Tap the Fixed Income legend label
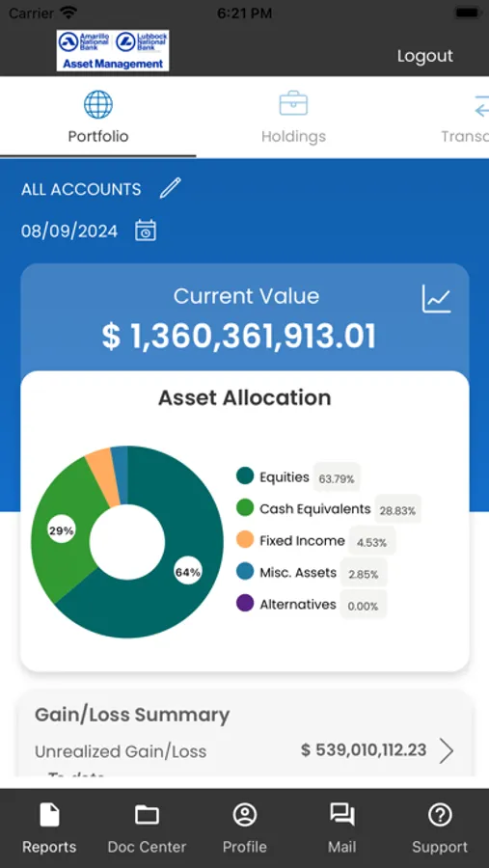Viewport: 489px width, 868px height. [303, 541]
